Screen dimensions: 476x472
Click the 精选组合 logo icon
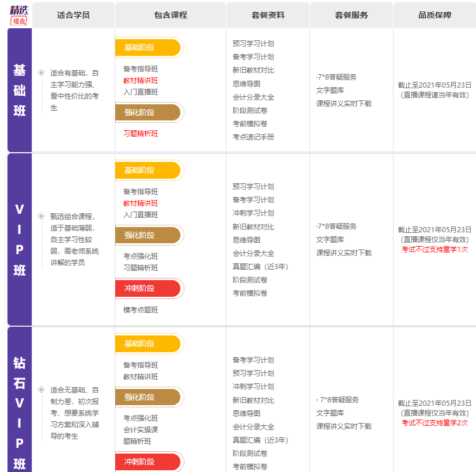coord(19,15)
